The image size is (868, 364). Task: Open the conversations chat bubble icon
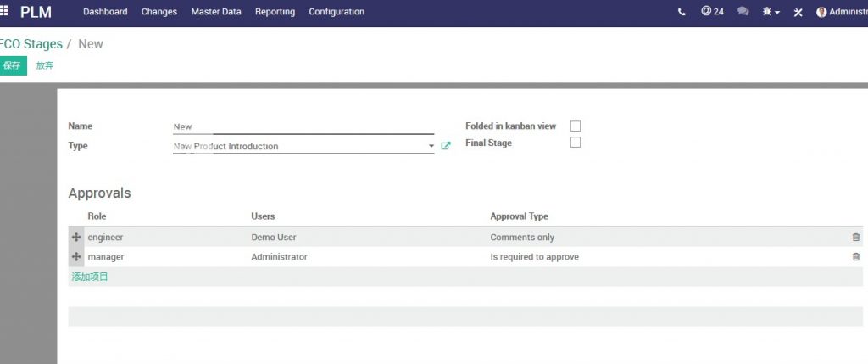(743, 12)
